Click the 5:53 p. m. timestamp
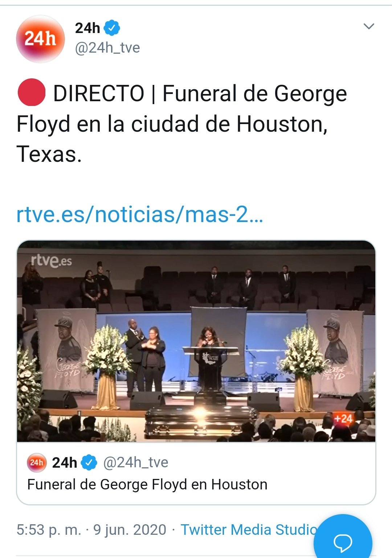 click(x=49, y=530)
